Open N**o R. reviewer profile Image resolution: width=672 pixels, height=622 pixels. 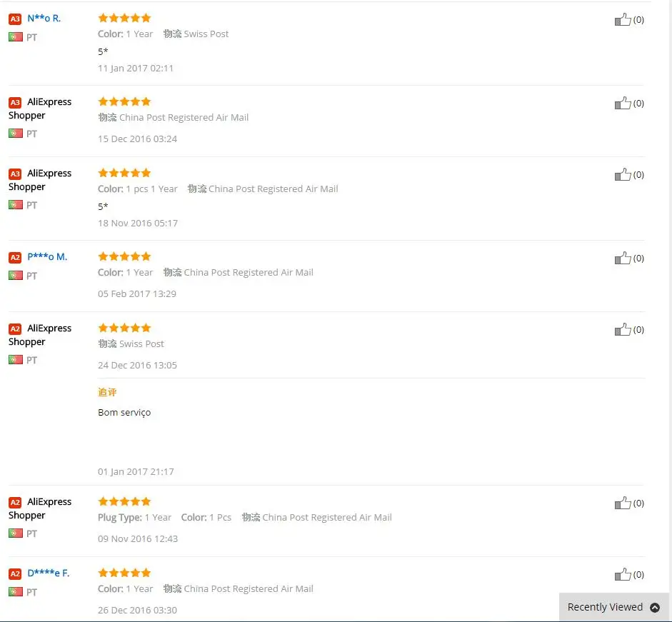coord(44,19)
